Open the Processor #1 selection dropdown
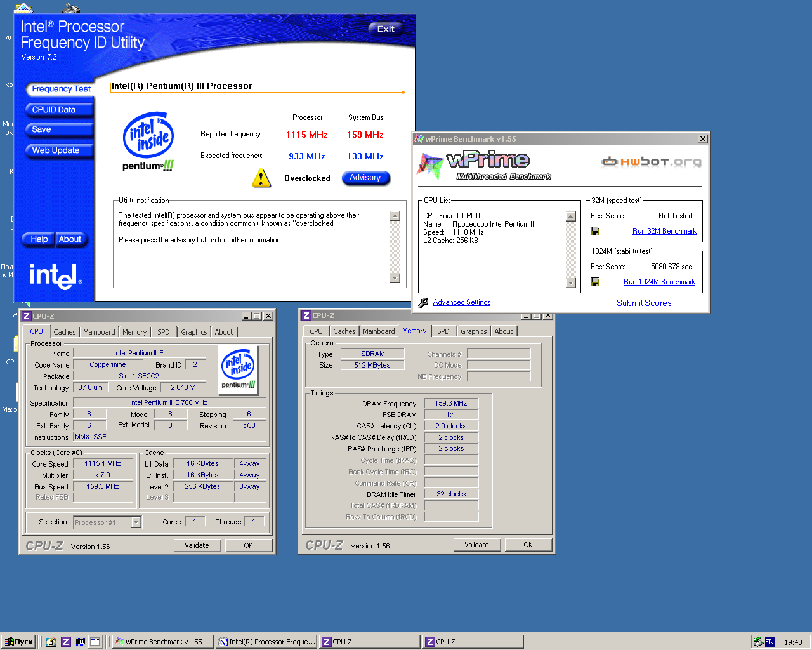This screenshot has height=650, width=812. point(136,522)
